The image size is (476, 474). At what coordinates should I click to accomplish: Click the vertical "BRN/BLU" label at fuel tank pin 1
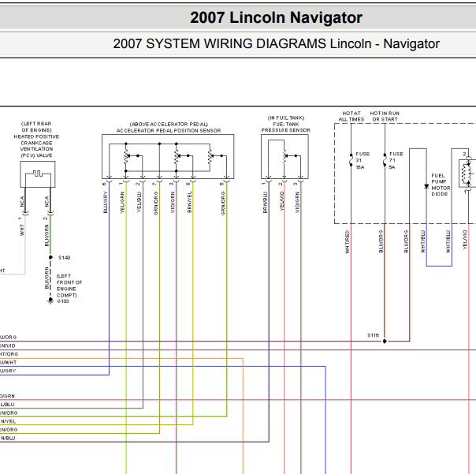[265, 202]
